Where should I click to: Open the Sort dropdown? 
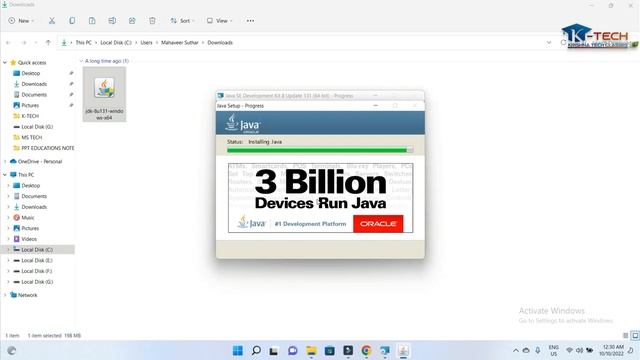pos(182,20)
